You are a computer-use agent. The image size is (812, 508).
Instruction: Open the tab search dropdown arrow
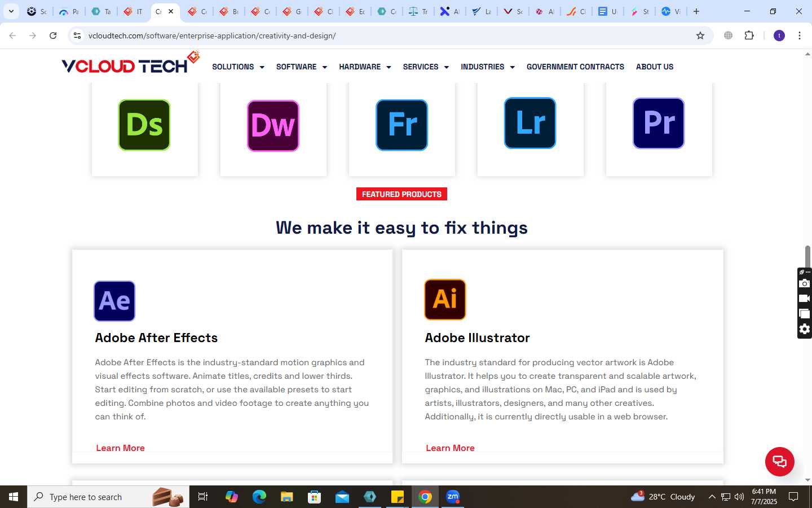11,11
